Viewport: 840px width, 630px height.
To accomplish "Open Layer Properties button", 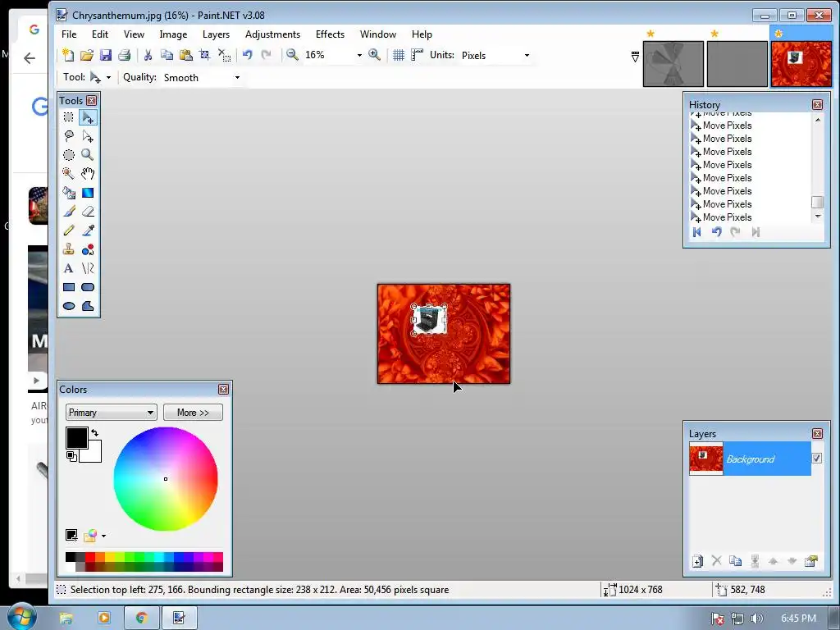I will [x=811, y=561].
